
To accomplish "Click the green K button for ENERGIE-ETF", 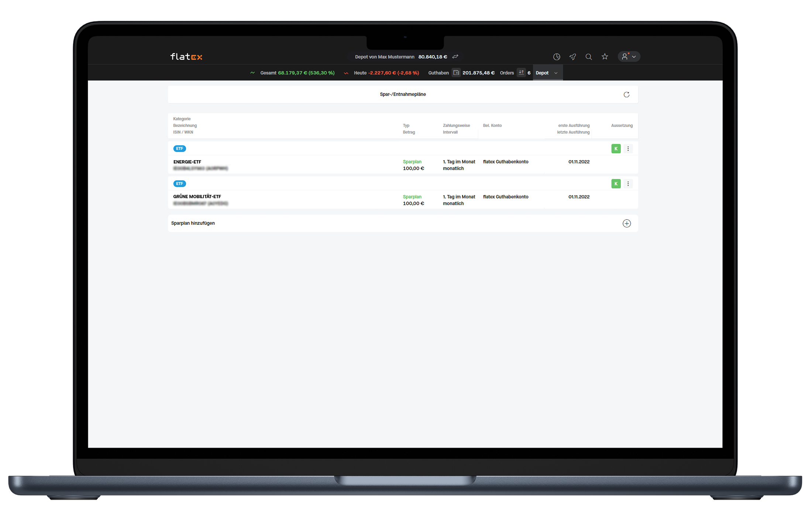I will (616, 148).
